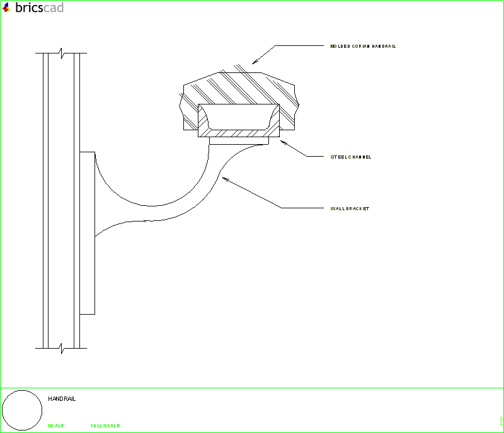Click the MOLDED CORIAN HANDRAIL label
Image resolution: width=504 pixels, height=433 pixels.
(x=363, y=47)
